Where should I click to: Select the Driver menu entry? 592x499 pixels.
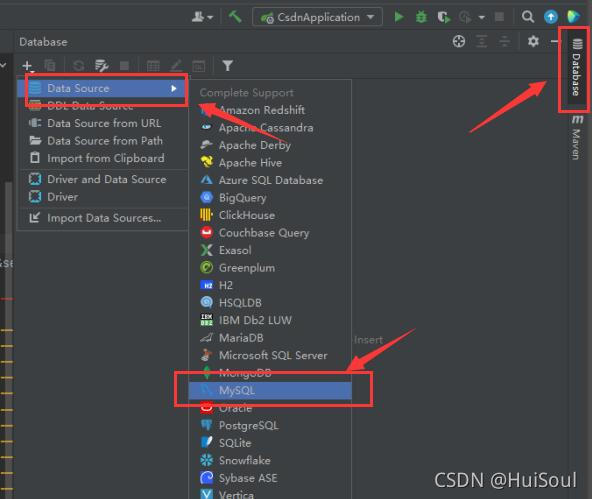103,197
